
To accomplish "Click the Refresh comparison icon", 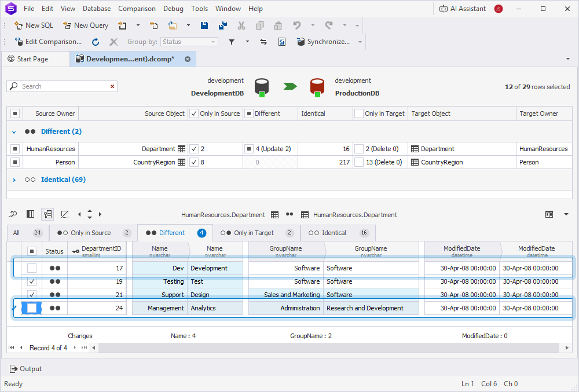I will click(96, 41).
